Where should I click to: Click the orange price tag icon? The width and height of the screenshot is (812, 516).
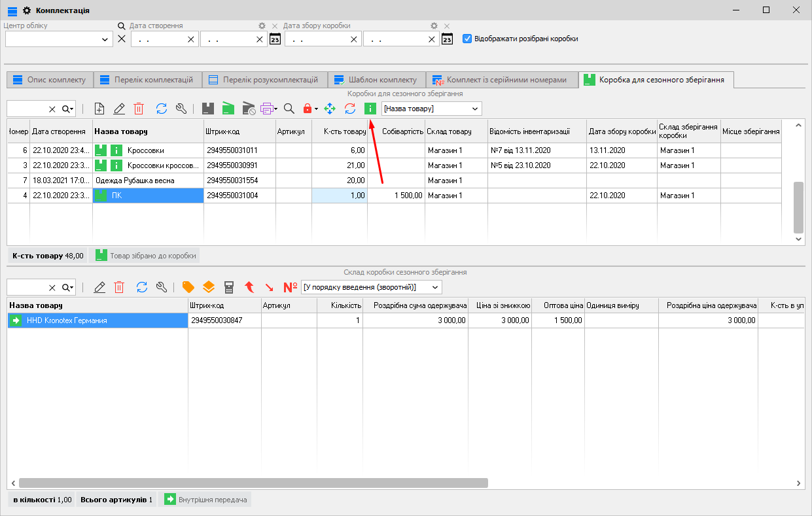[188, 287]
